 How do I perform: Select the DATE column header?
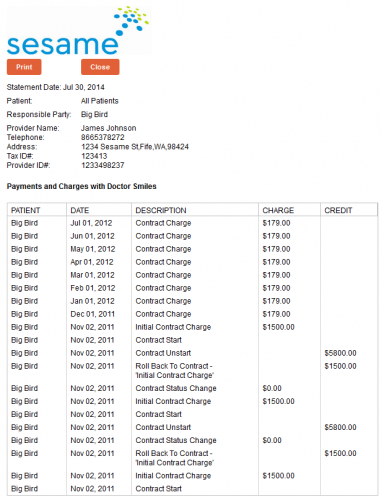[80, 210]
